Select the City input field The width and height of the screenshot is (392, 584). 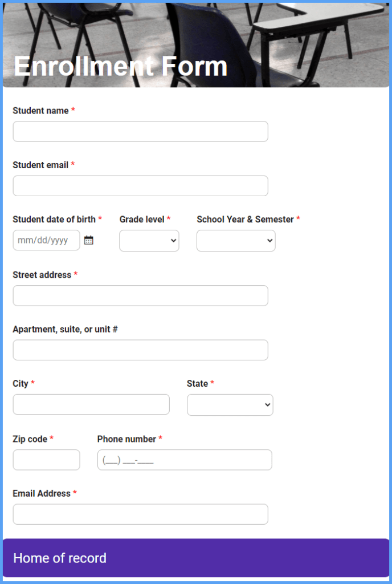(x=91, y=404)
